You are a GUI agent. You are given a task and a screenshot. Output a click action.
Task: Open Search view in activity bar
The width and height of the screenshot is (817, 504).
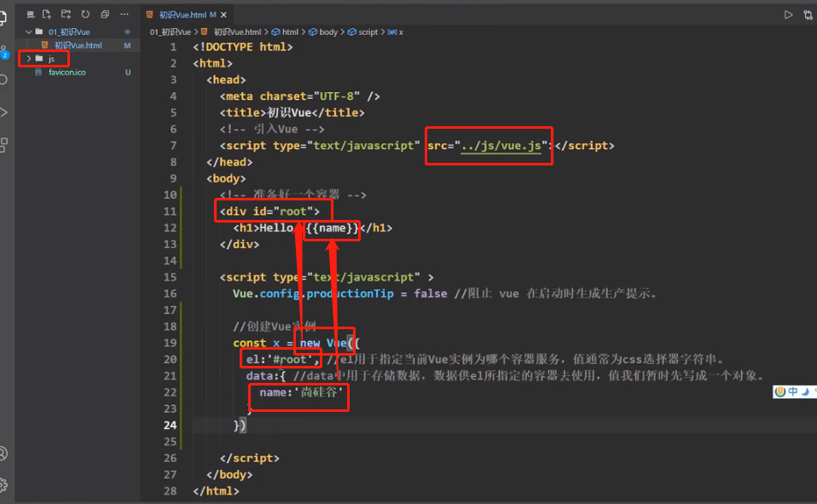point(3,80)
